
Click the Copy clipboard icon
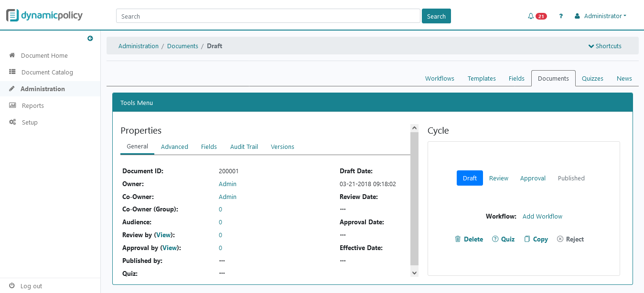(x=527, y=239)
